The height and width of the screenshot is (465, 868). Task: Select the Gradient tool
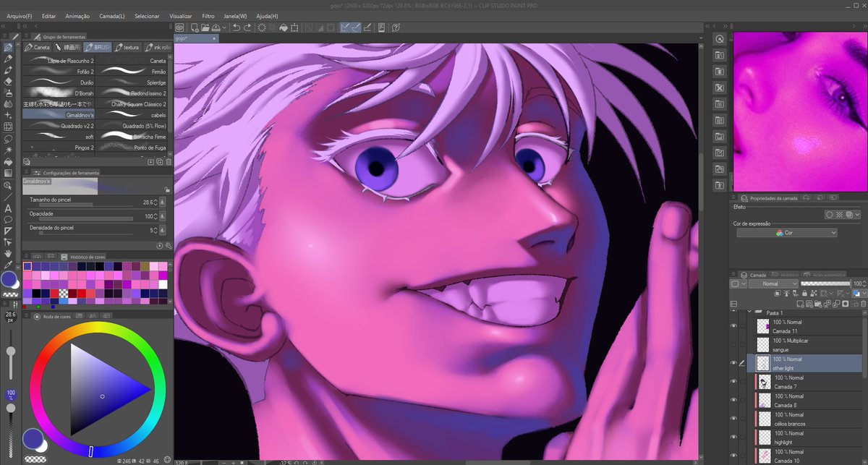[9, 173]
